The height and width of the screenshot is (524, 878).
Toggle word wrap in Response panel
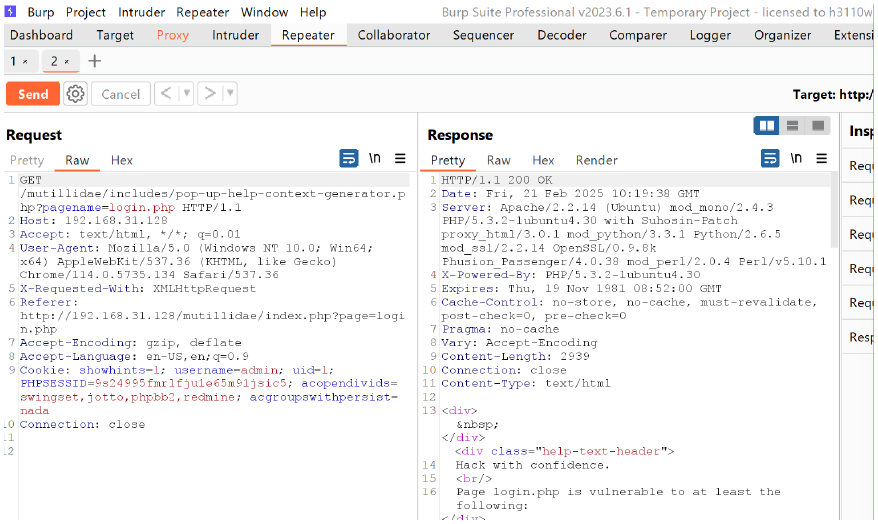[x=770, y=158]
